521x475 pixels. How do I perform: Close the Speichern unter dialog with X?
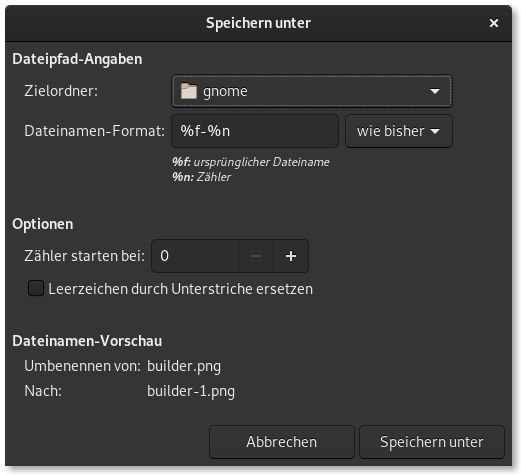[494, 23]
